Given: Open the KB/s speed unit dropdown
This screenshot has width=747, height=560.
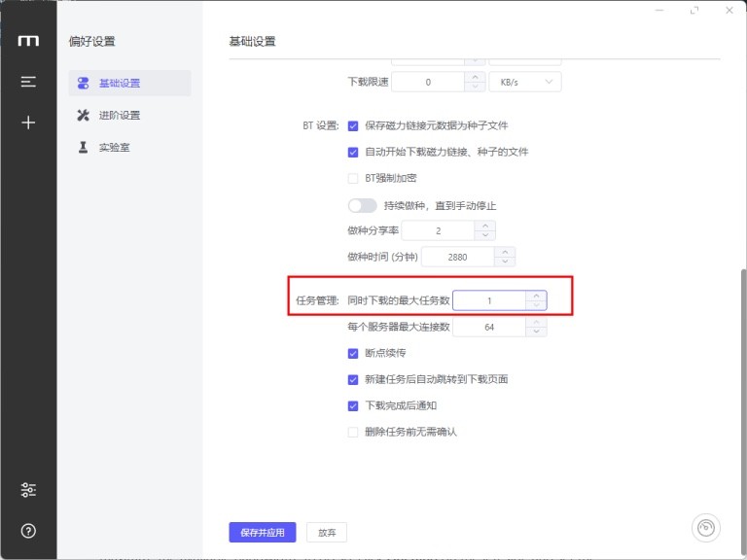Looking at the screenshot, I should pos(525,82).
